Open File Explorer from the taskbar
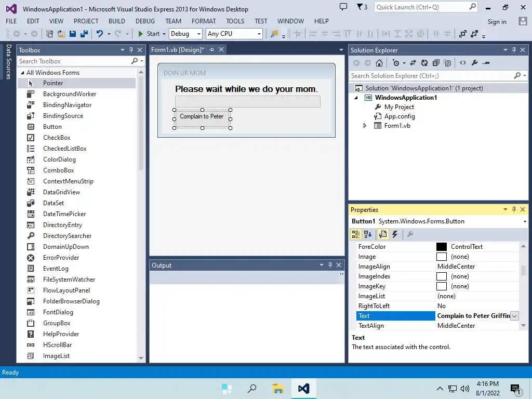 click(x=278, y=389)
